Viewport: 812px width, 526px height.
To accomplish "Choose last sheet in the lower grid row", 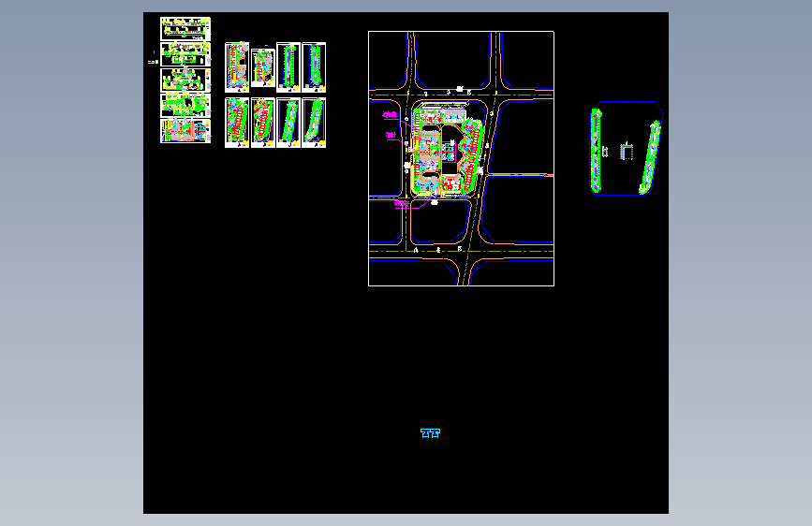I will point(314,123).
